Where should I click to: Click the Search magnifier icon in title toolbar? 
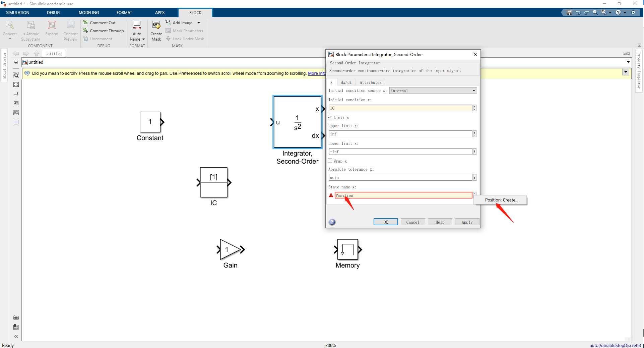(595, 12)
